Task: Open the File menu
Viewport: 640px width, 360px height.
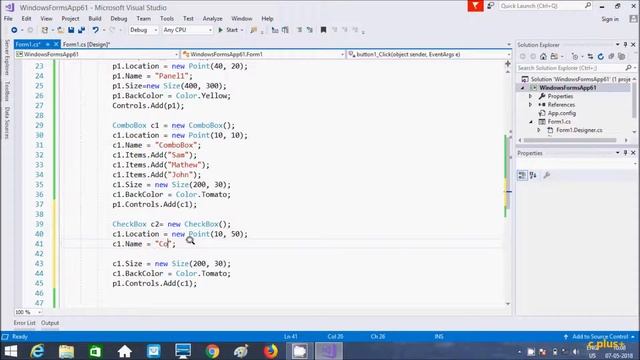Action: [8, 19]
